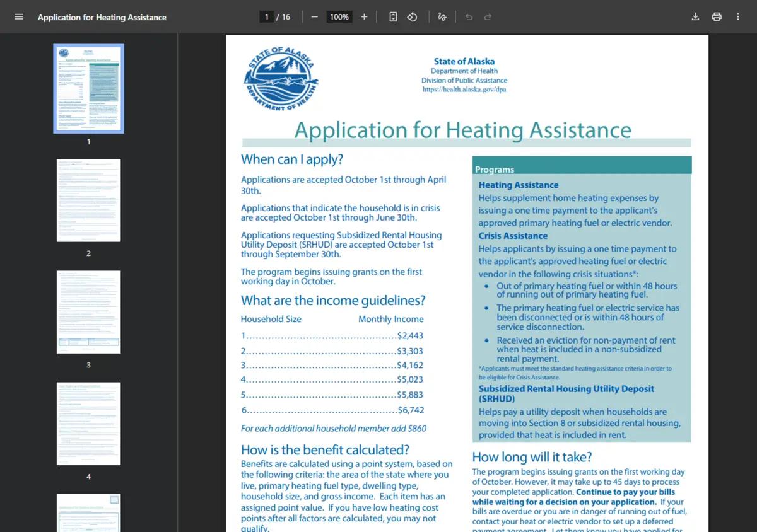Click the 'How long will it take?' heading
The width and height of the screenshot is (757, 532).
(532, 457)
